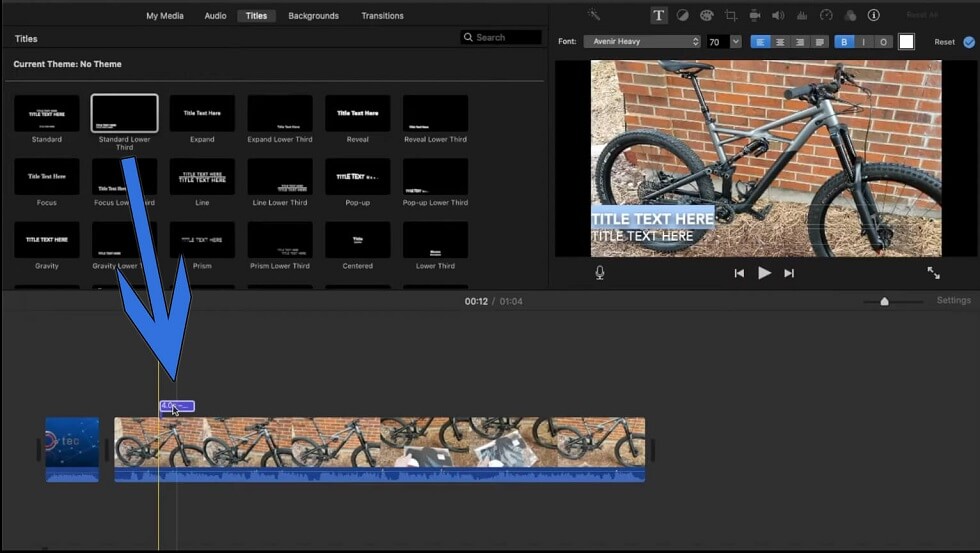Open the color correction palette icon
The image size is (980, 553).
click(x=706, y=15)
